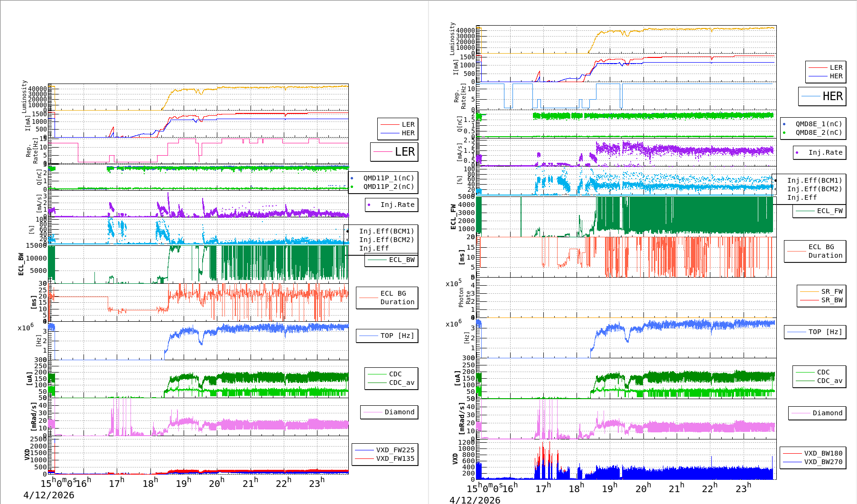Click the QMD11P_1(nC) legend entry

(388, 178)
